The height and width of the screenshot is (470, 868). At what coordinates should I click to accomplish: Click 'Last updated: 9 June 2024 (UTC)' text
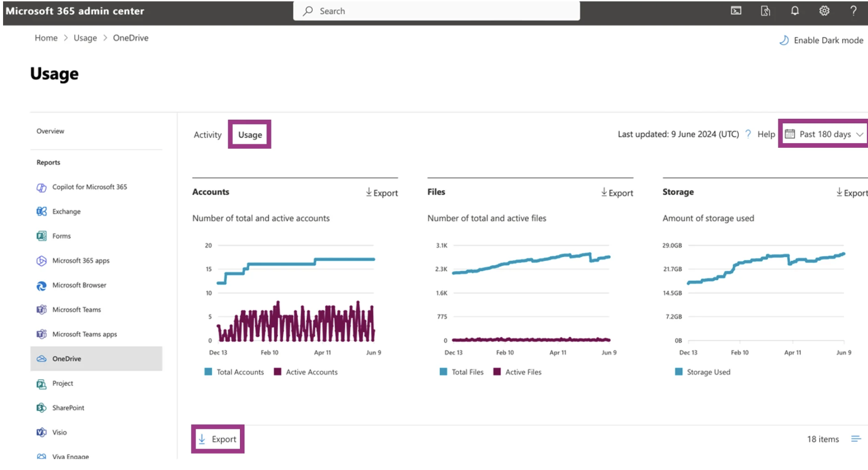tap(678, 134)
